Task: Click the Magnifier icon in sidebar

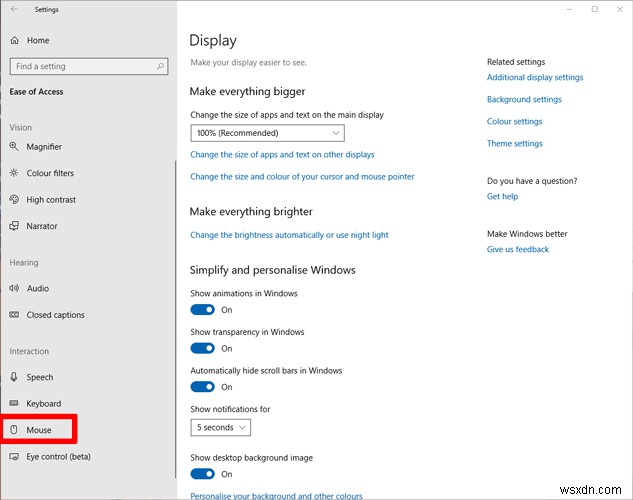Action: pos(14,146)
